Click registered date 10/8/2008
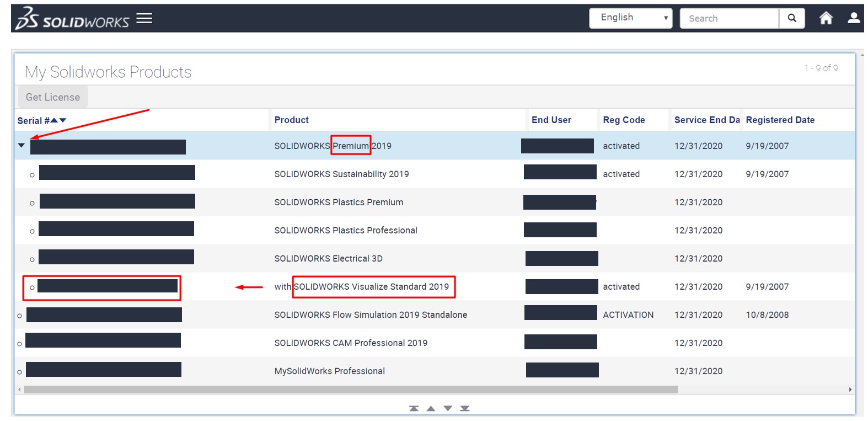868x421 pixels. [767, 315]
